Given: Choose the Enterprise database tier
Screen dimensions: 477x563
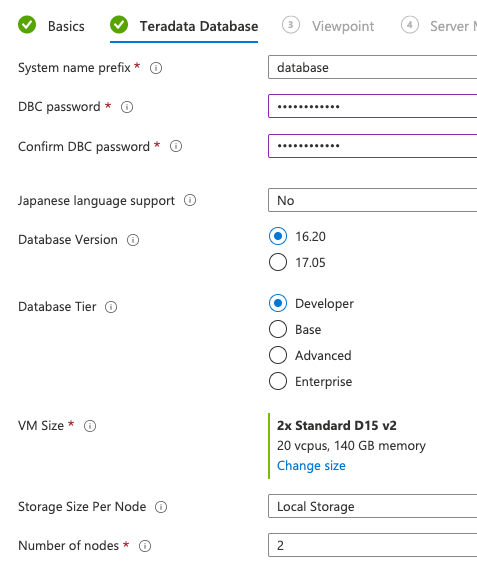Looking at the screenshot, I should point(278,381).
